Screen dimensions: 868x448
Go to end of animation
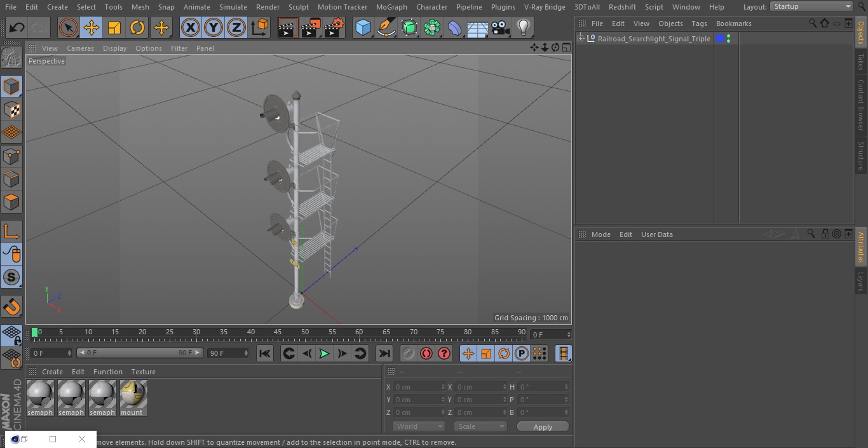click(x=384, y=353)
